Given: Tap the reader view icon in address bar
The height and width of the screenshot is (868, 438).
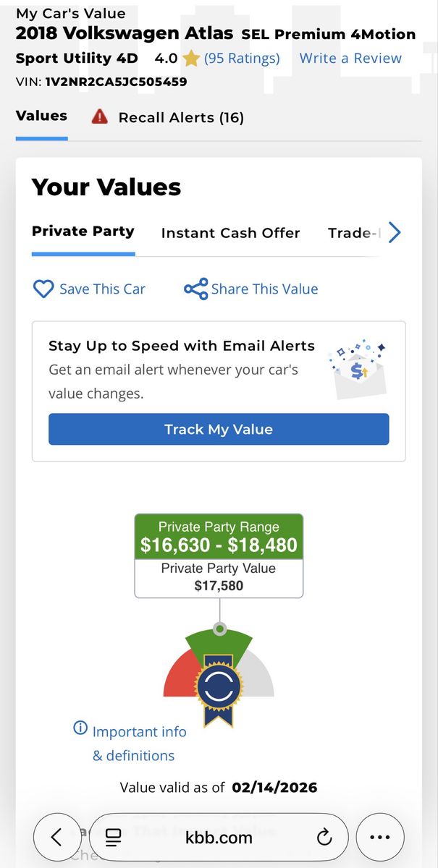Looking at the screenshot, I should [114, 838].
